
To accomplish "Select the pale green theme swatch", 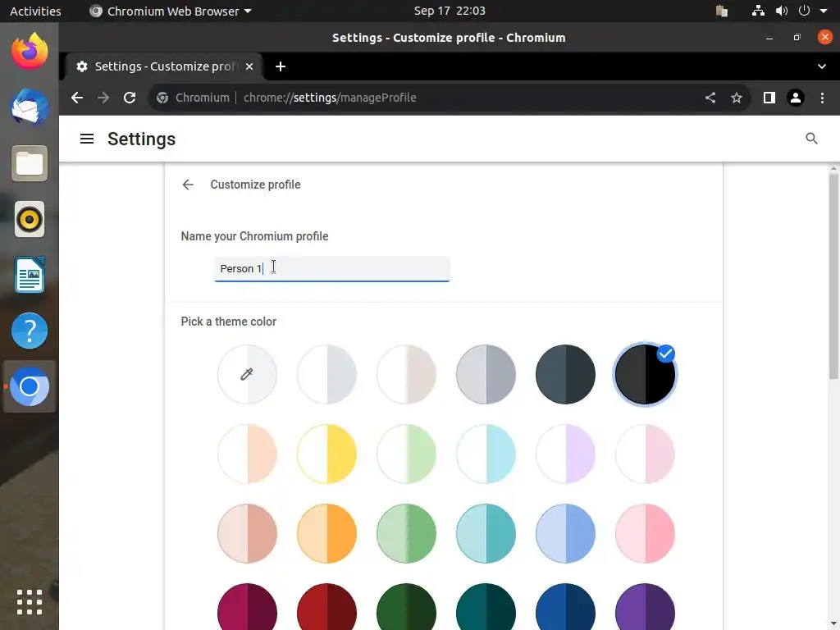I will click(x=406, y=454).
